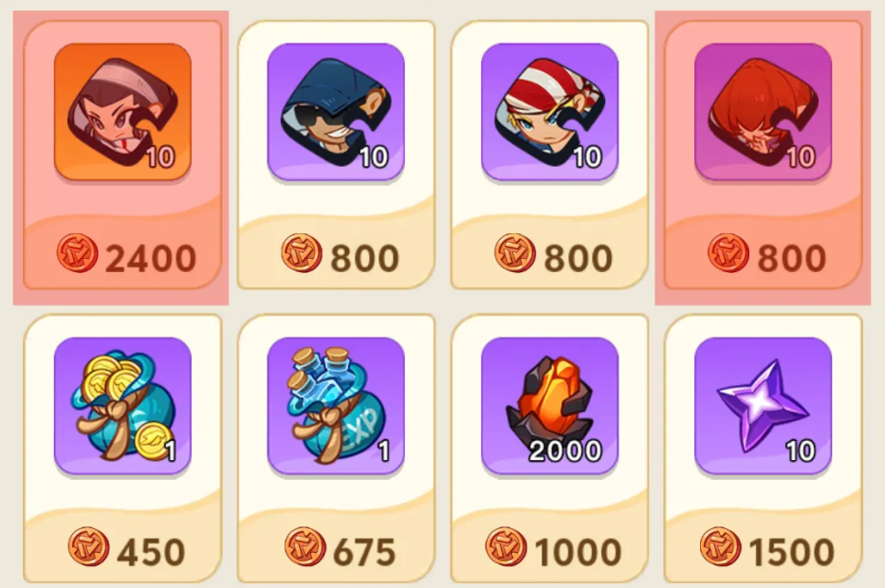Tap the 675 price on EXP bag card
The image size is (885, 588).
pos(364,552)
